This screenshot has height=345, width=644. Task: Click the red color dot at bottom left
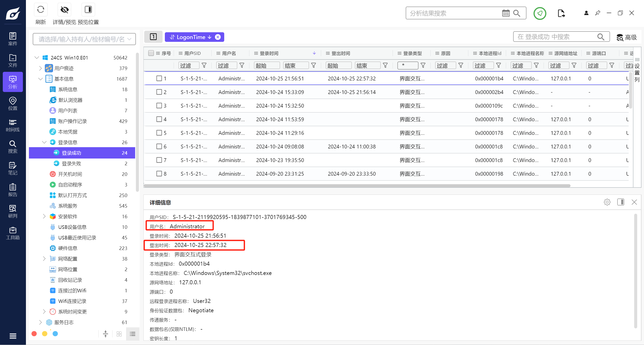tap(34, 334)
